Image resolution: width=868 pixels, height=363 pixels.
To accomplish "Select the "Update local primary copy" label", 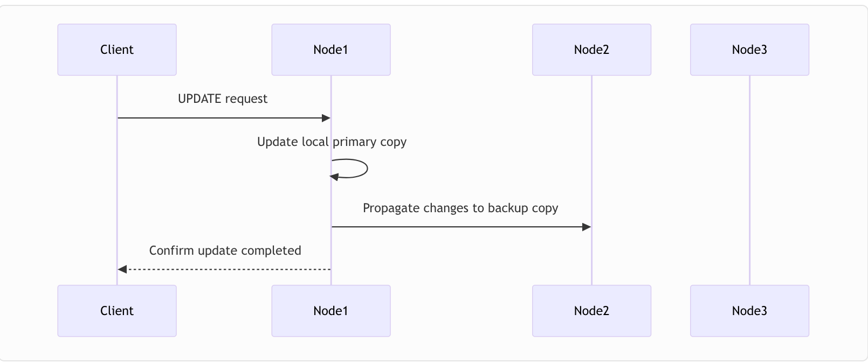I will coord(332,142).
